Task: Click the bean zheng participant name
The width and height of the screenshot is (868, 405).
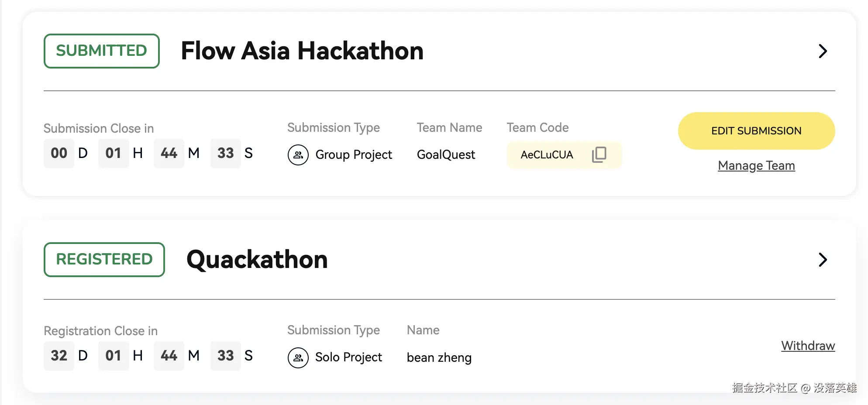Action: pos(439,358)
